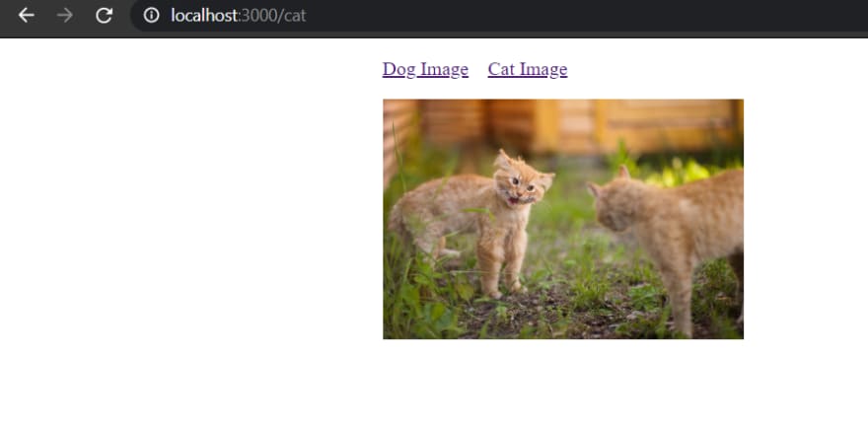This screenshot has height=426, width=868.
Task: Go back with the browser back arrow
Action: (26, 16)
